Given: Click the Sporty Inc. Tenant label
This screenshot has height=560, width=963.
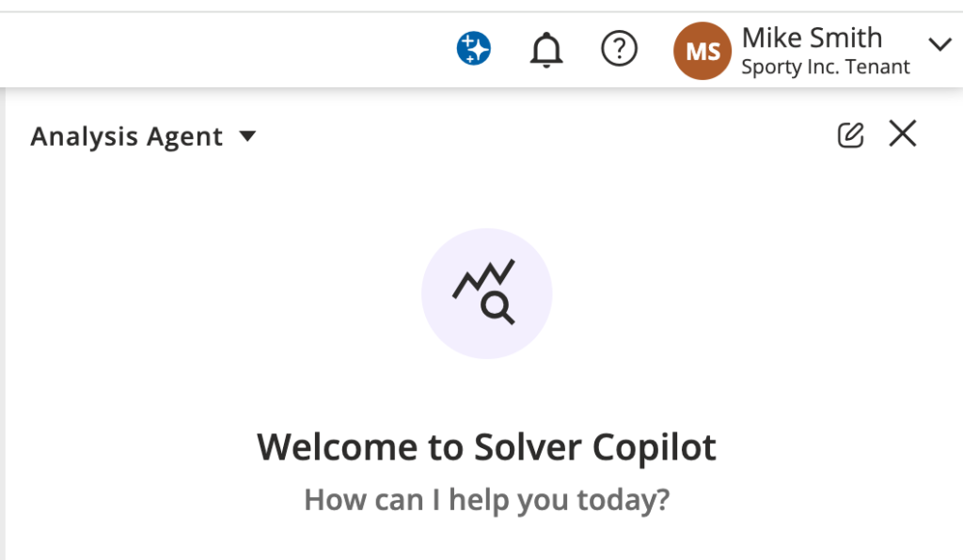Looking at the screenshot, I should (825, 68).
